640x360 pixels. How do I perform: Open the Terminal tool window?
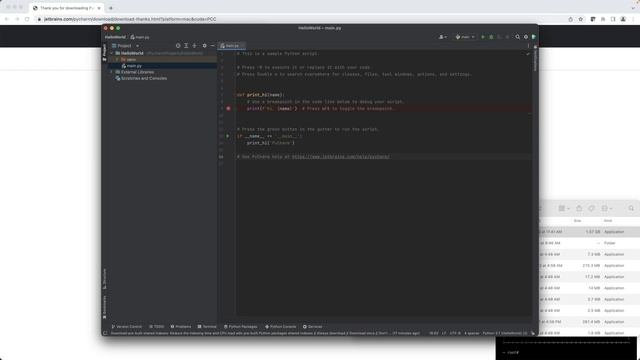coord(207,327)
